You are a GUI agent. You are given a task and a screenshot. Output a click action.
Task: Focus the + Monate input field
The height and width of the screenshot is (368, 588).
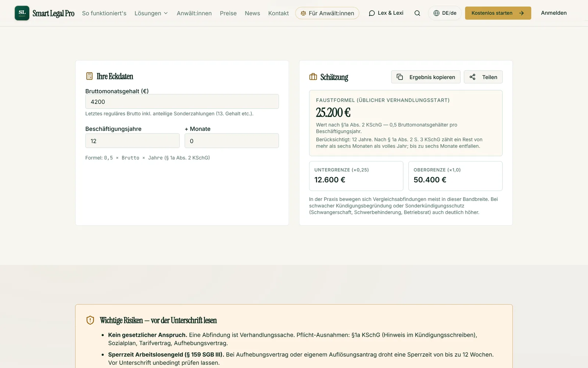click(x=232, y=141)
